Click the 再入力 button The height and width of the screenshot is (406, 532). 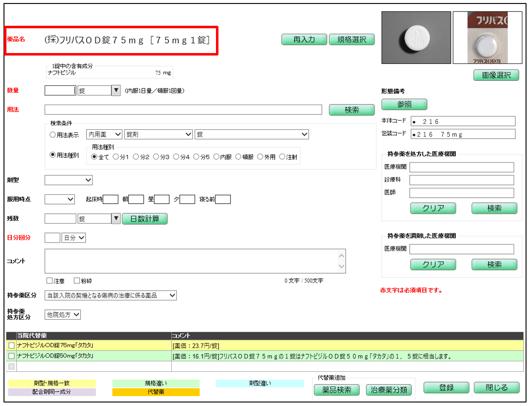(x=304, y=40)
